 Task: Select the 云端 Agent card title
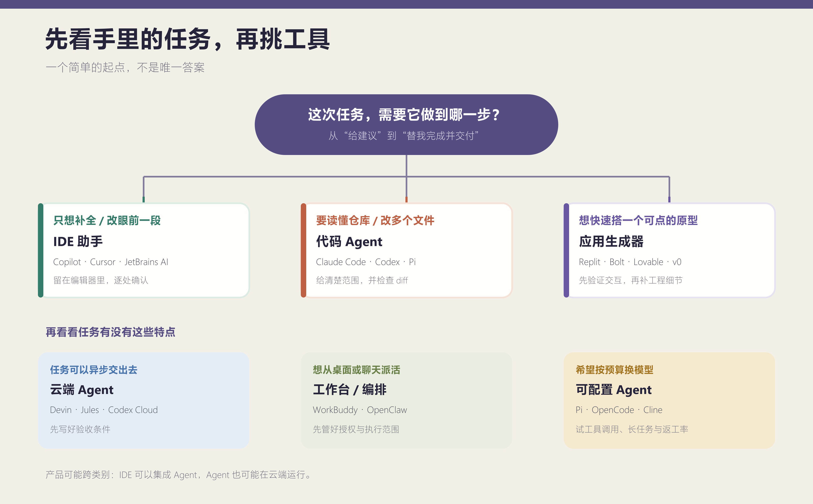click(82, 390)
